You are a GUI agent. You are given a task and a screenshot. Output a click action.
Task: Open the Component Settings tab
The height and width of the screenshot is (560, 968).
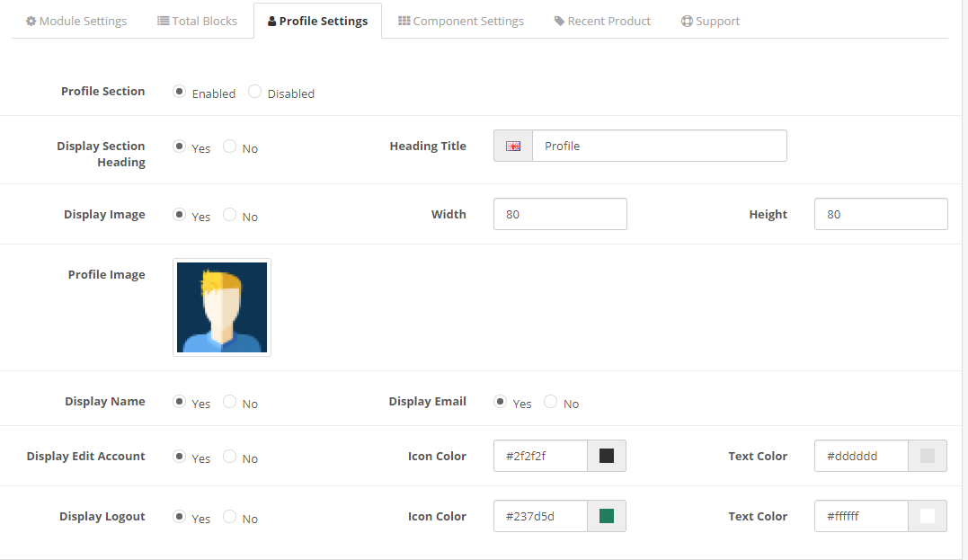460,21
